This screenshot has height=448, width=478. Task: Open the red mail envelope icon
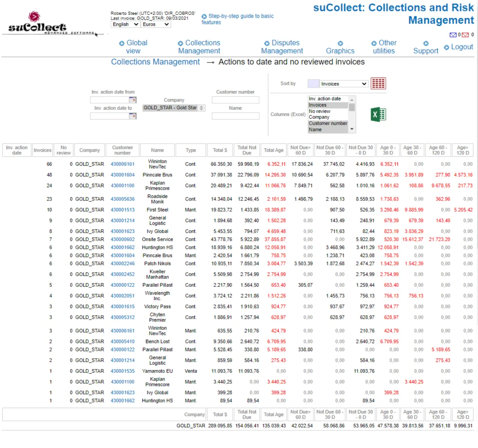pos(465,35)
